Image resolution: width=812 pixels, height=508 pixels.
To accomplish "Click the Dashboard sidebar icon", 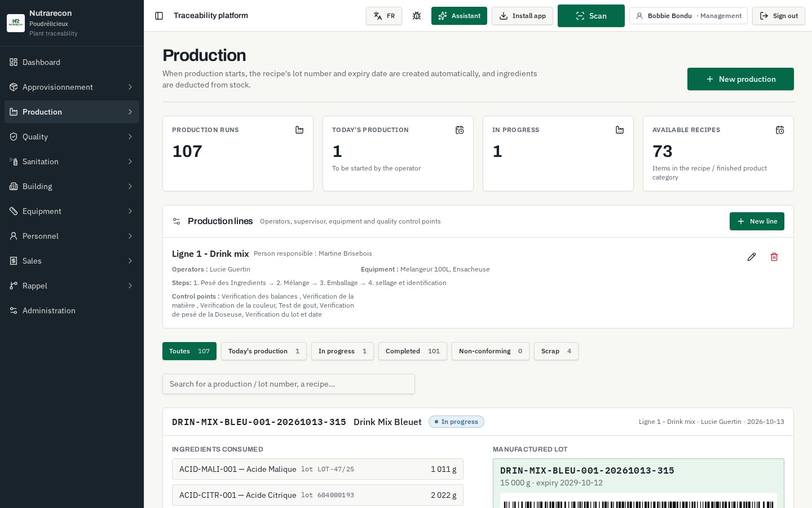I will tap(14, 62).
